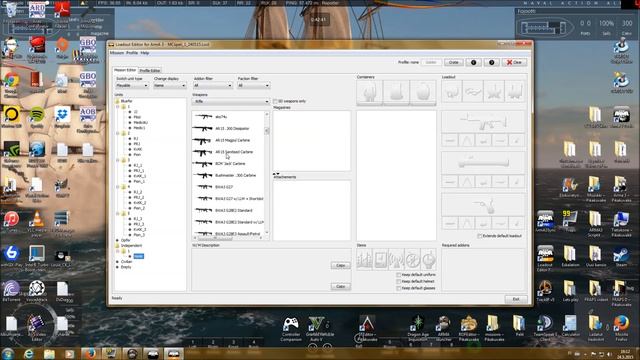The width and height of the screenshot is (640, 360).
Task: Switch to Mission Editor tab
Action: [x=125, y=70]
